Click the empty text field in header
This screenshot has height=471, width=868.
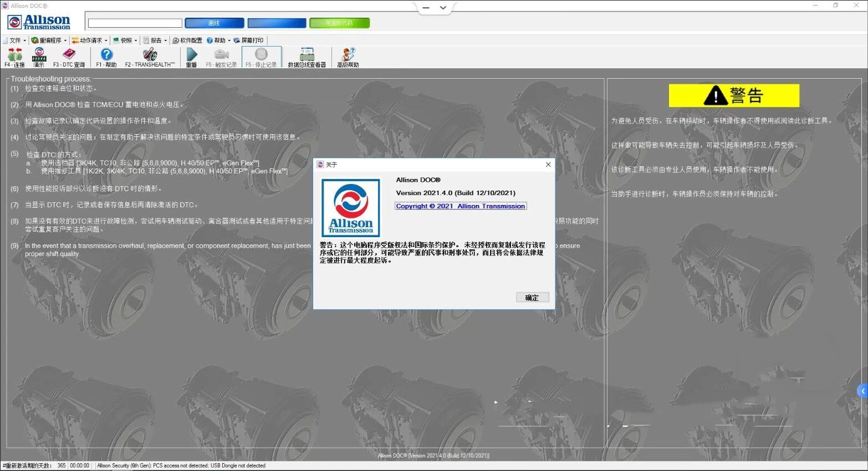[135, 23]
